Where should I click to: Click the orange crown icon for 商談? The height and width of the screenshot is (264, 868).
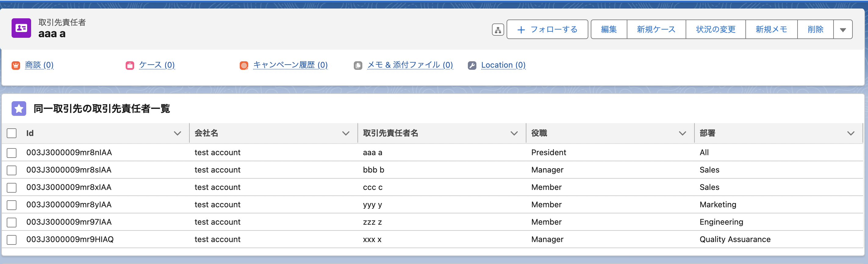coord(16,65)
